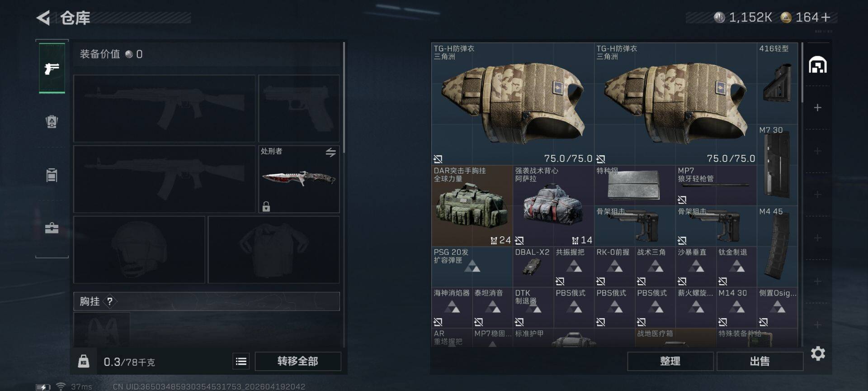Toggle the list view icon beside 转移全部
Viewport: 868px width, 391px height.
coord(241,361)
